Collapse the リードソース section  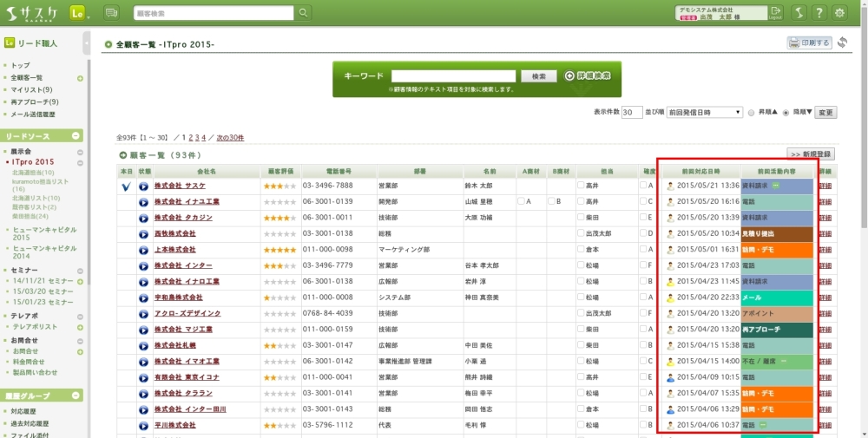coord(76,136)
